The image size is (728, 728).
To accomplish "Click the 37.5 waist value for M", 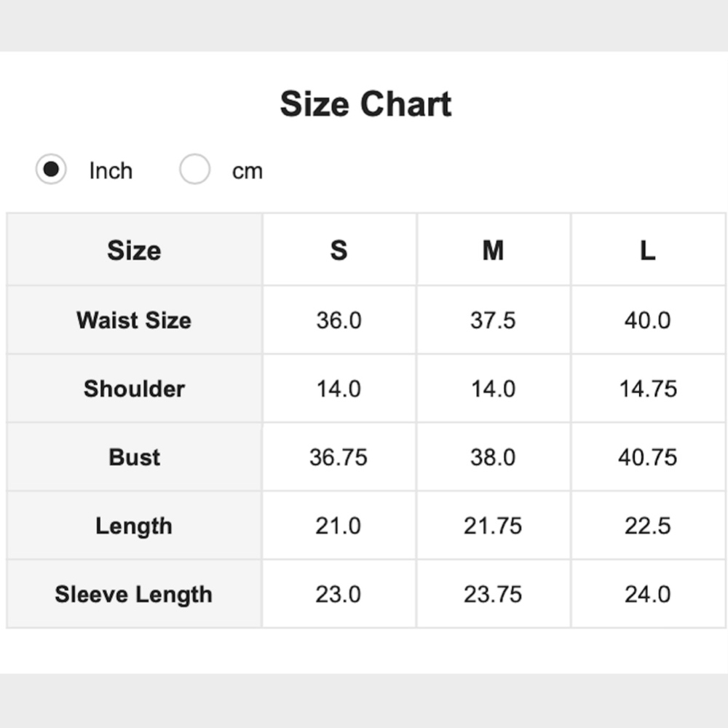I will tap(493, 320).
